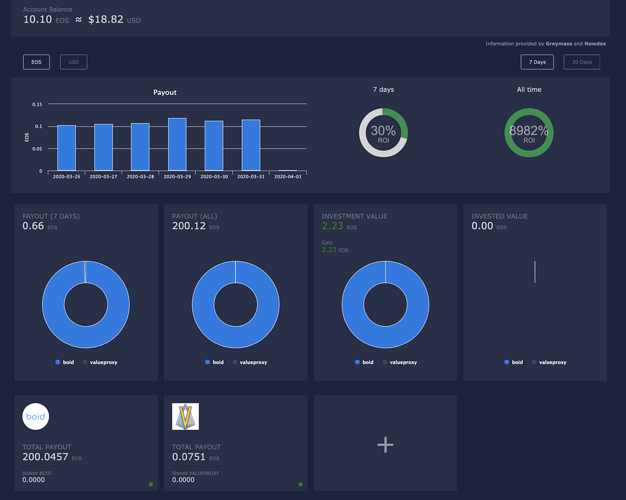Toggle valueproxy legend in Payout (All)

[250, 362]
